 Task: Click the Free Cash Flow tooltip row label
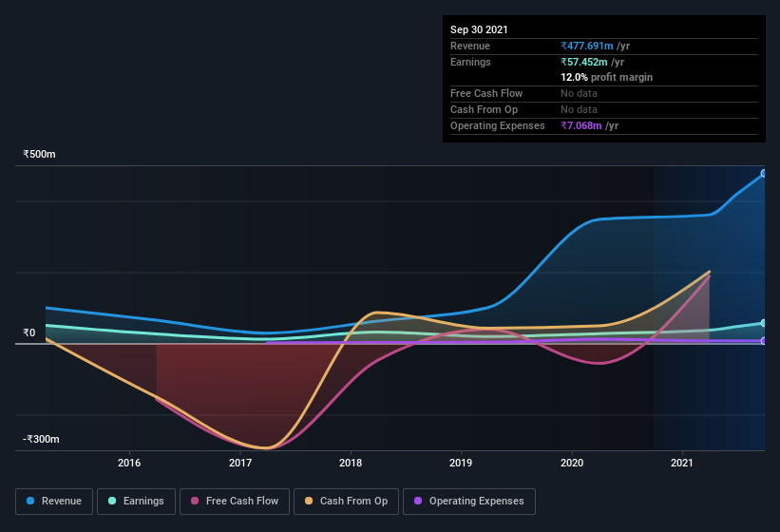tap(486, 93)
